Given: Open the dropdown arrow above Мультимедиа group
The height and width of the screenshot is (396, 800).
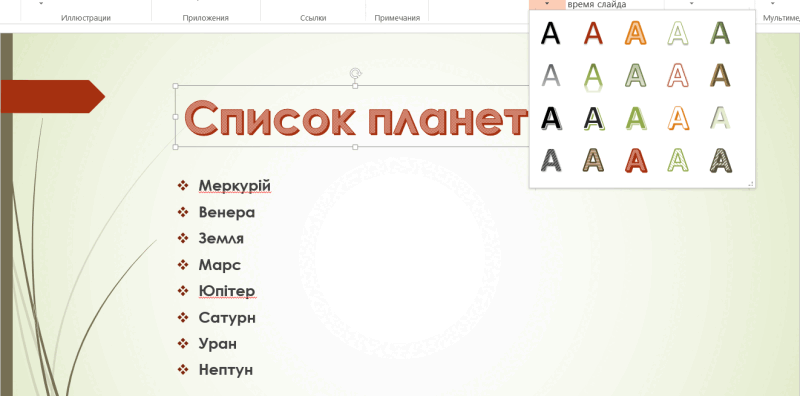Looking at the screenshot, I should pos(772,4).
